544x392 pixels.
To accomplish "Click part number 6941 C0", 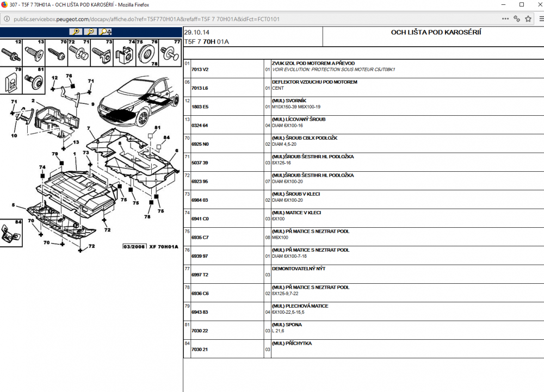I will click(x=200, y=219).
